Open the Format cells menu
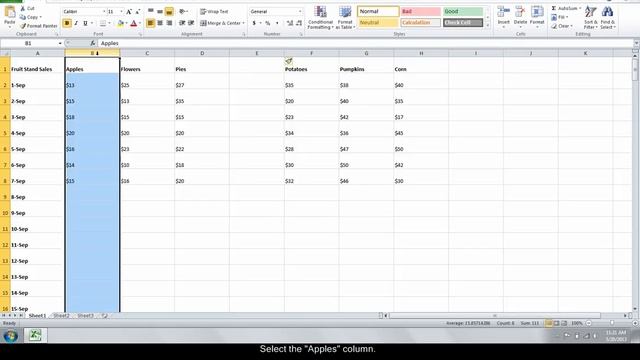The image size is (640, 360). 537,16
